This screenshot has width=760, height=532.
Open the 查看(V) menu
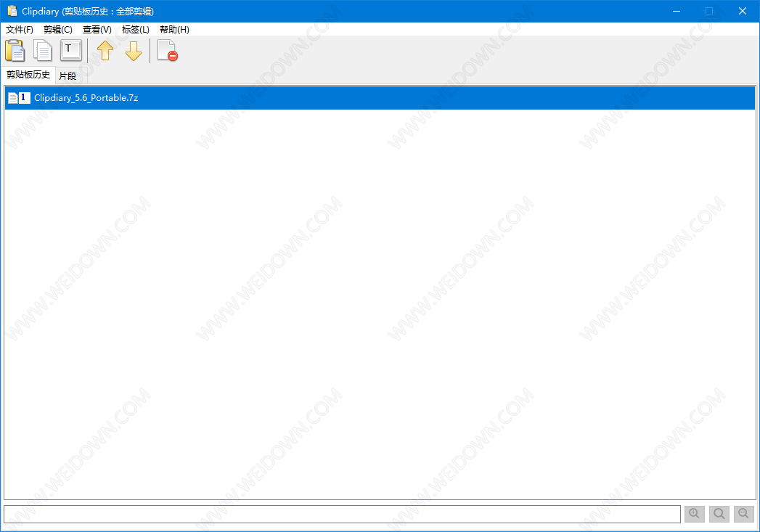point(97,30)
